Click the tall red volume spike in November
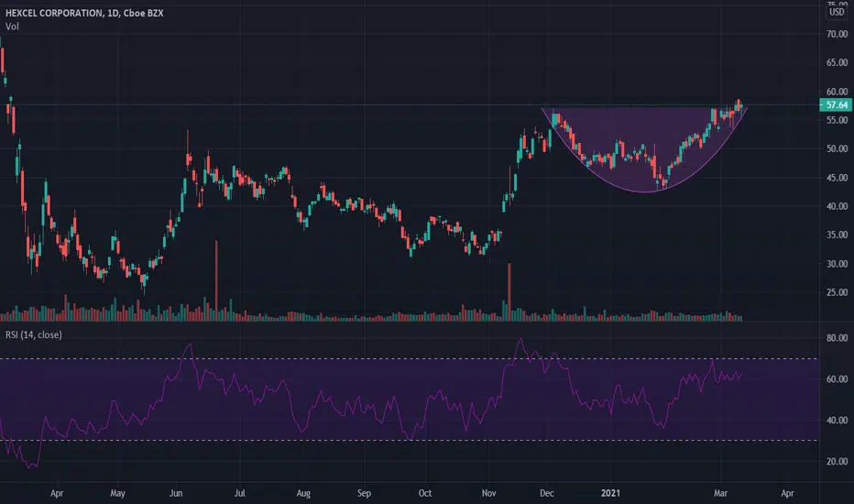 click(x=509, y=291)
